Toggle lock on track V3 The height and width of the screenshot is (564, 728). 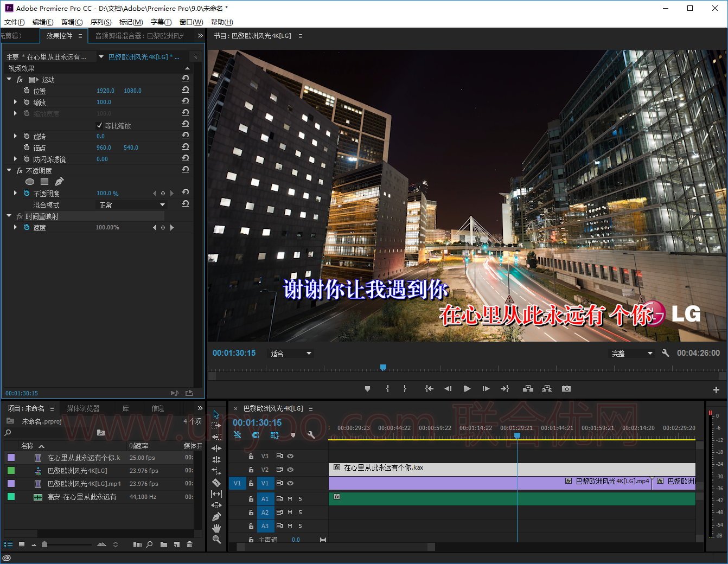(x=251, y=456)
